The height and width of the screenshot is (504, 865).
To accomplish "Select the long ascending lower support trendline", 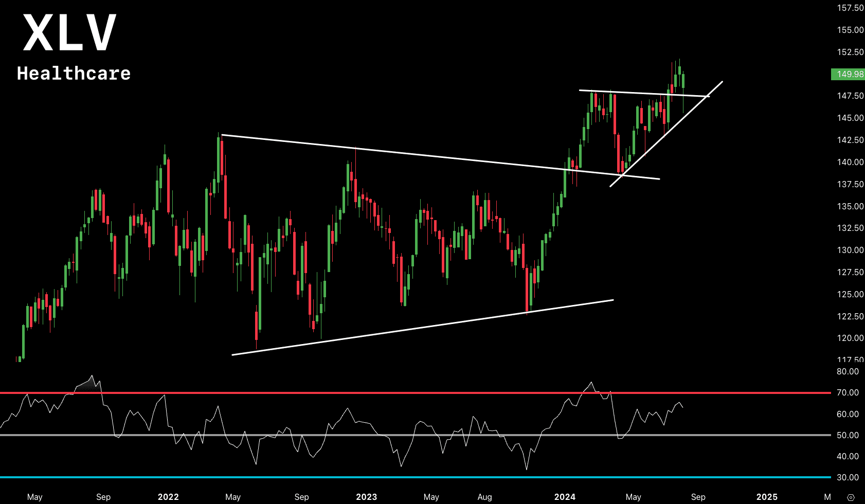I will tap(423, 327).
